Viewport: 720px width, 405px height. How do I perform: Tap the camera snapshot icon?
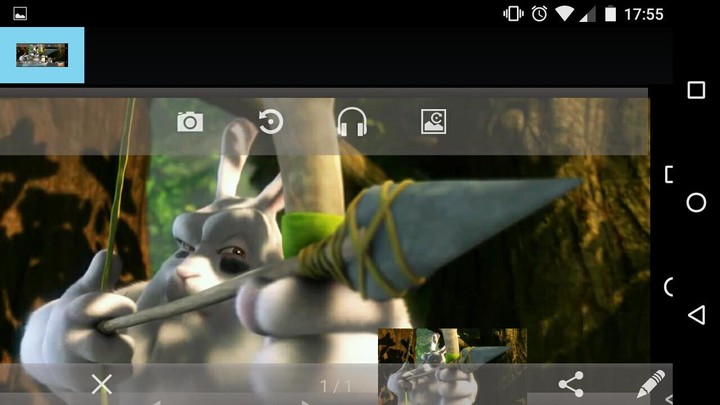[x=190, y=122]
